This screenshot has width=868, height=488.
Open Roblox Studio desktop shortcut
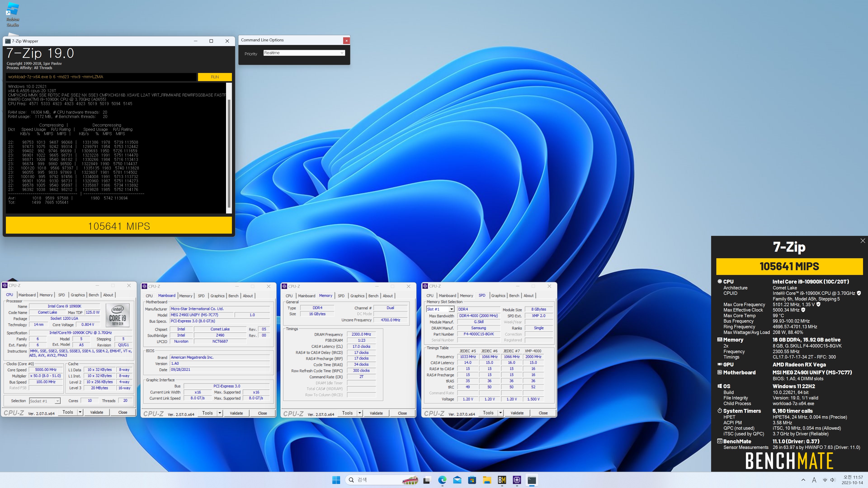(x=12, y=14)
